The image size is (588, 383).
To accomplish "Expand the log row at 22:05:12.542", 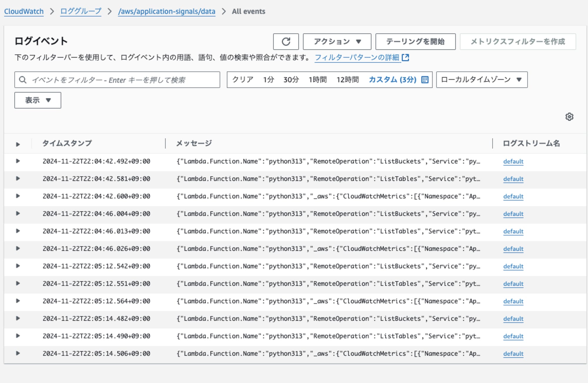I will pos(18,266).
